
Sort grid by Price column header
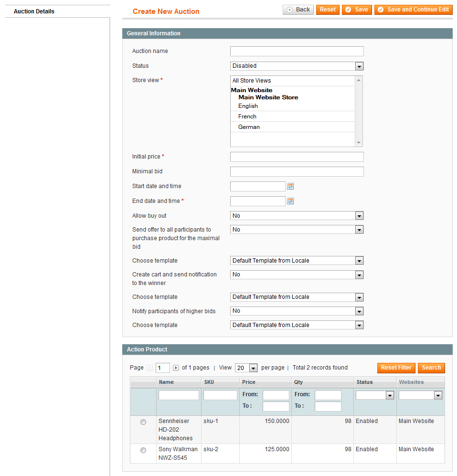pos(249,382)
